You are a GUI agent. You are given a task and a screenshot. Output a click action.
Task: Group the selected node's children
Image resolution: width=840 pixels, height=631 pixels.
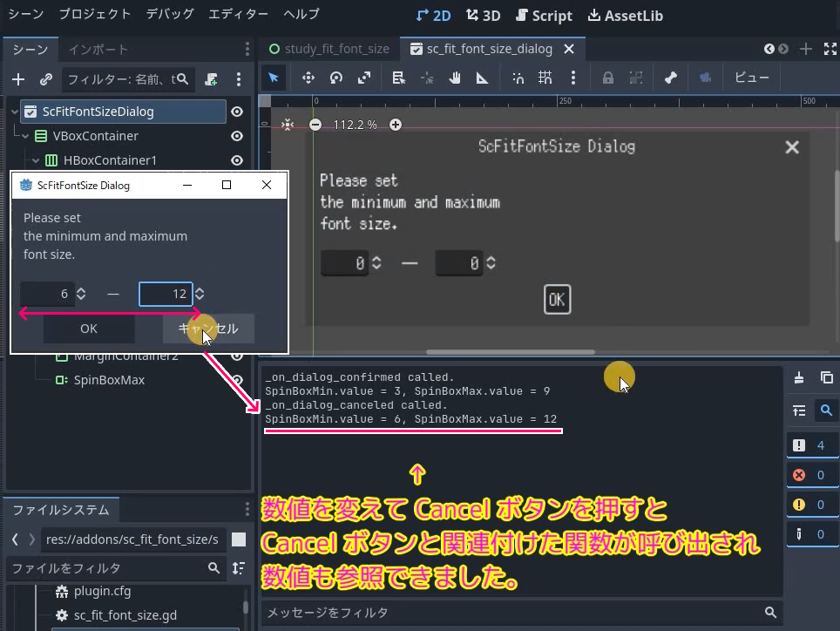[636, 78]
